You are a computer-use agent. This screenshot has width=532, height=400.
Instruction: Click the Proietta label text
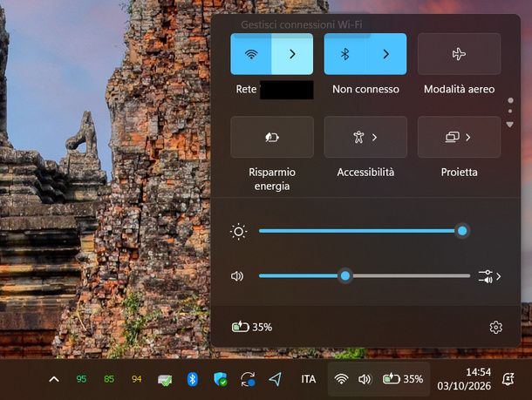[x=459, y=173]
